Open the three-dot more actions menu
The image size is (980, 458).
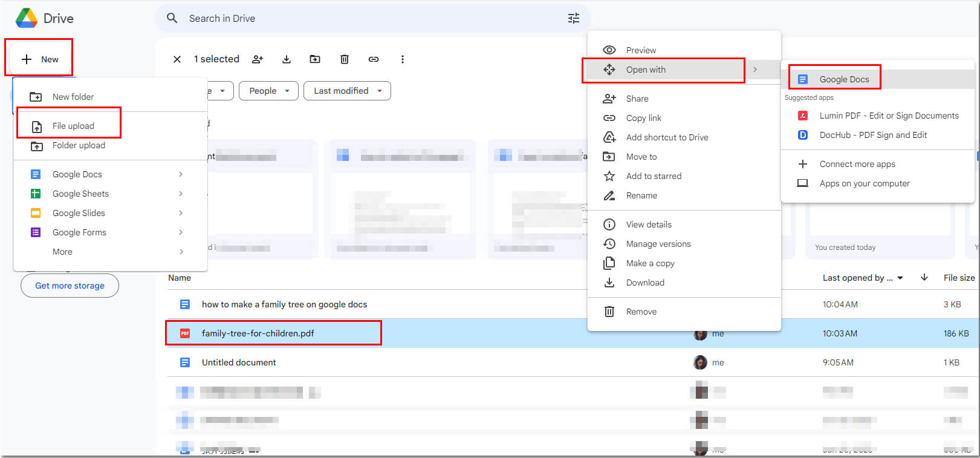(x=403, y=59)
